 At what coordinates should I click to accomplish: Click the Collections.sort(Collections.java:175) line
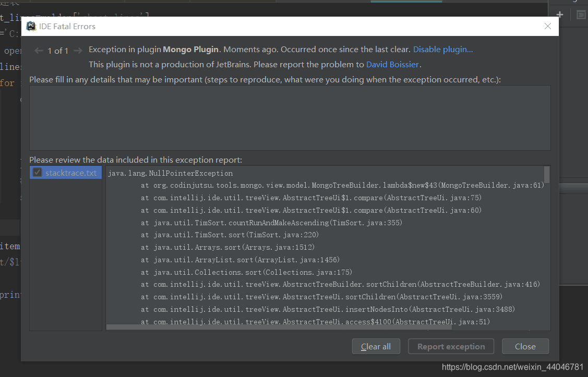246,272
